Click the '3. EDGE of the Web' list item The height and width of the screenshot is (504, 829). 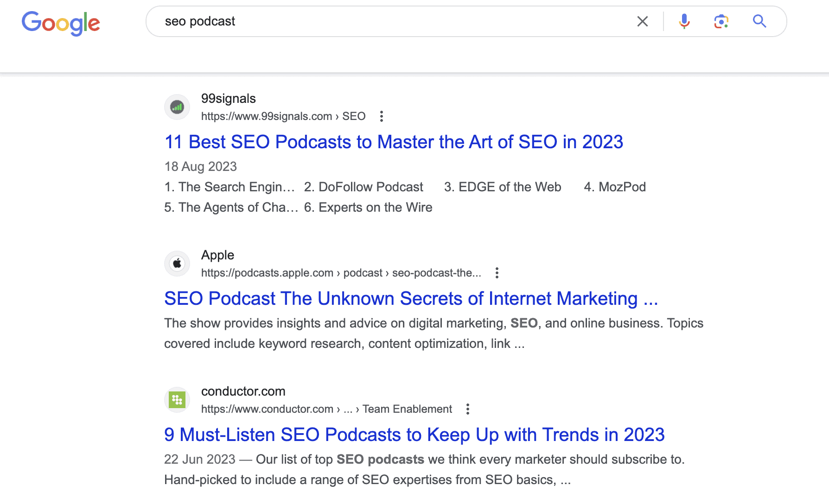tap(503, 187)
